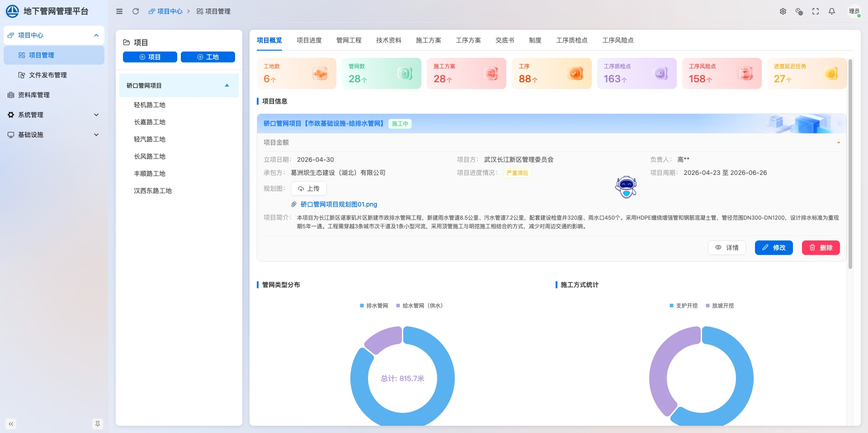Image resolution: width=868 pixels, height=433 pixels.
Task: Click the platform logo icon
Action: point(12,11)
